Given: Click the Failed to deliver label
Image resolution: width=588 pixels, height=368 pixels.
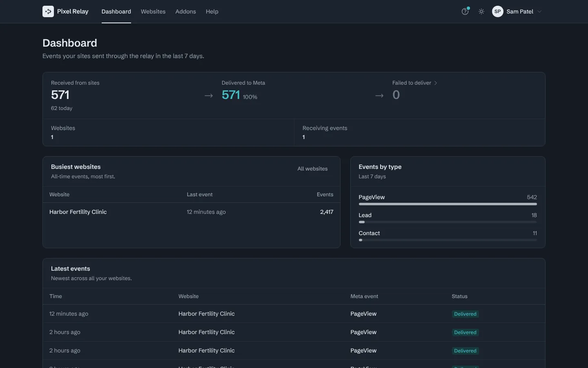Looking at the screenshot, I should click(x=412, y=83).
